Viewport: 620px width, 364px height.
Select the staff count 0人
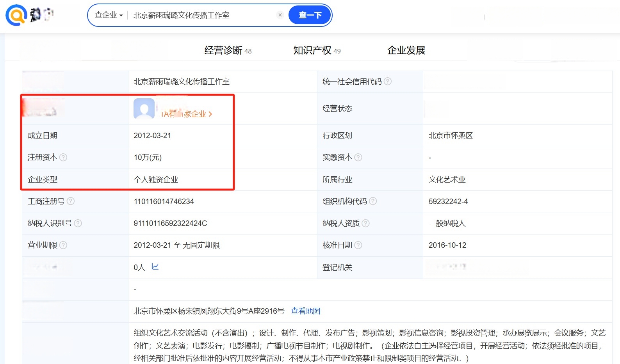[x=139, y=267]
